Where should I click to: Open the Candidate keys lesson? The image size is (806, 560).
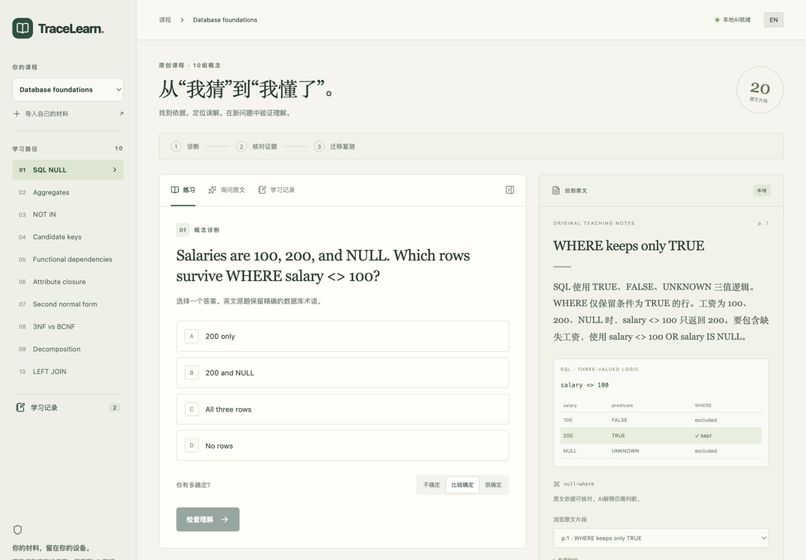click(x=68, y=237)
